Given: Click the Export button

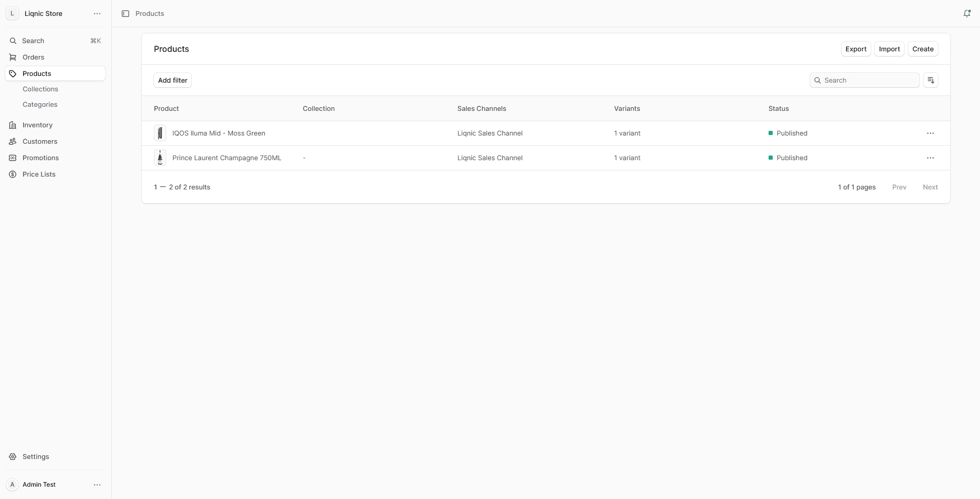Looking at the screenshot, I should click(x=855, y=49).
